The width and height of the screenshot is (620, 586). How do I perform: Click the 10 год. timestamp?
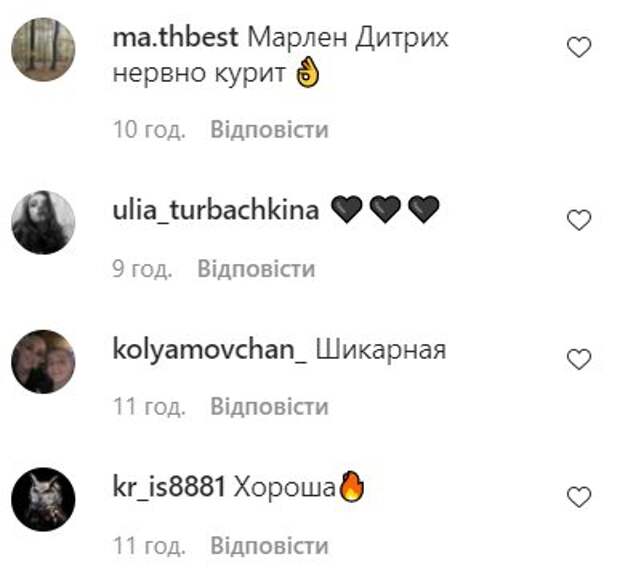pyautogui.click(x=149, y=130)
